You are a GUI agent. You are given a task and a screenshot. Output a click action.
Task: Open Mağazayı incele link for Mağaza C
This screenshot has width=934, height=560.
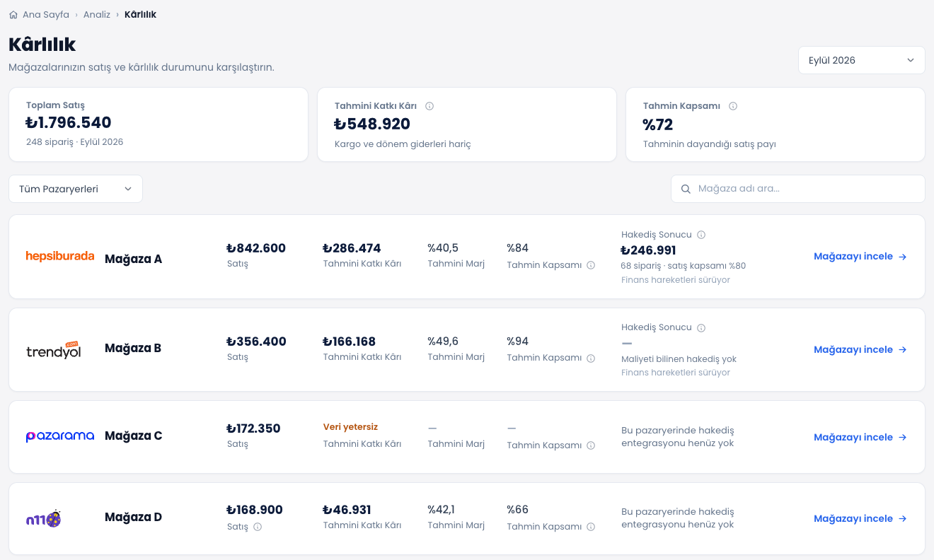pyautogui.click(x=860, y=438)
